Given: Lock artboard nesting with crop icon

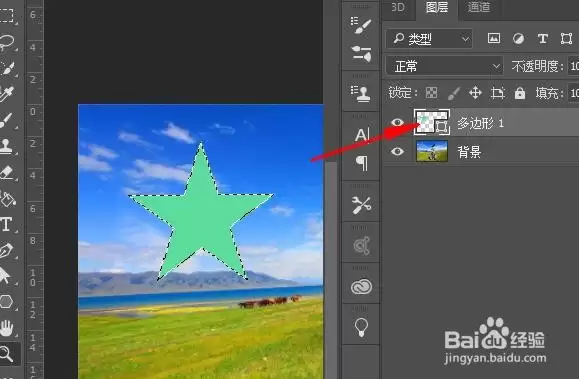Looking at the screenshot, I should pyautogui.click(x=497, y=93).
